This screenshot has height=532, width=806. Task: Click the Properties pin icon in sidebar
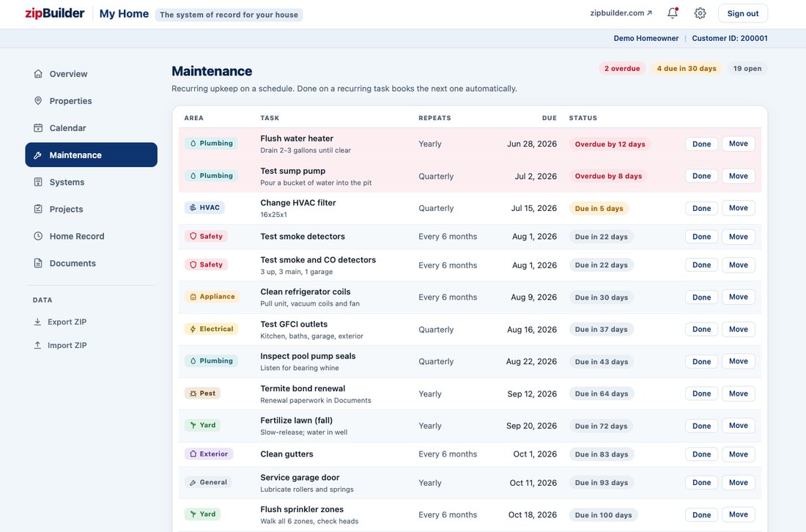pos(38,100)
